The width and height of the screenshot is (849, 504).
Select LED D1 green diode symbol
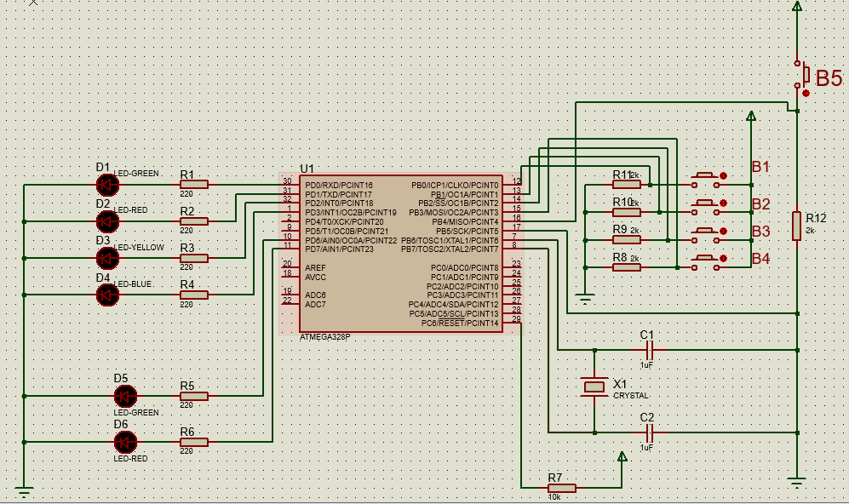coord(107,185)
